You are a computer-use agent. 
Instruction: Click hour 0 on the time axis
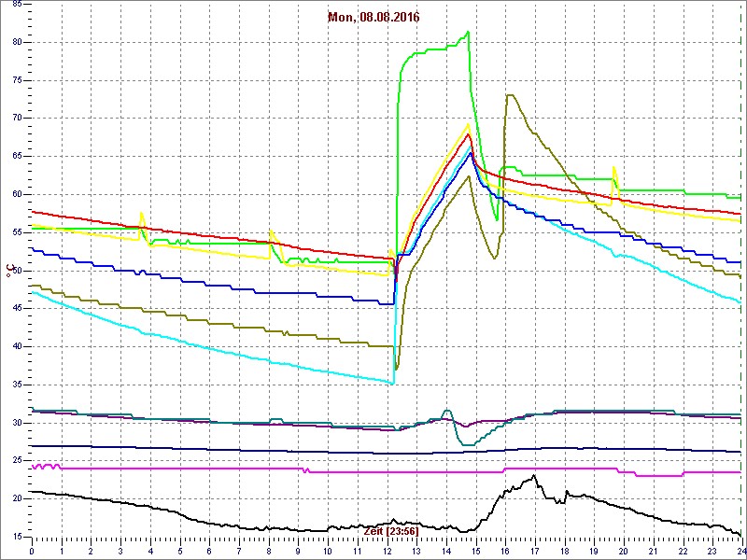coord(32,550)
